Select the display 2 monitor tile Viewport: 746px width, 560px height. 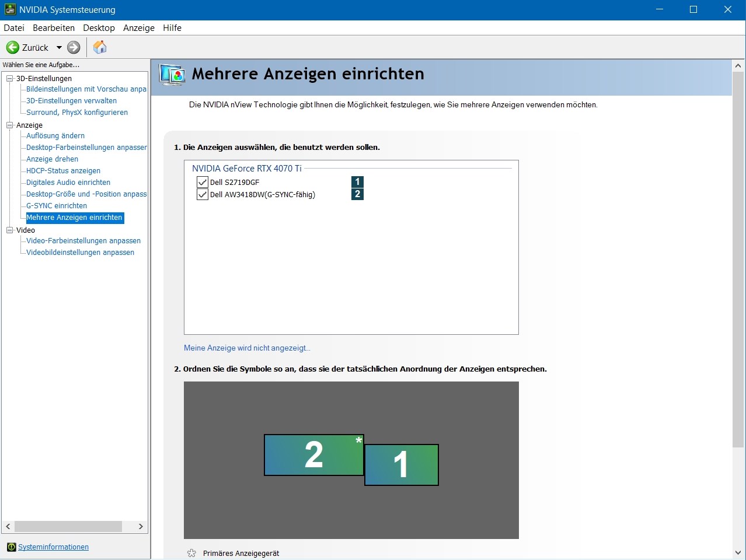(x=314, y=455)
